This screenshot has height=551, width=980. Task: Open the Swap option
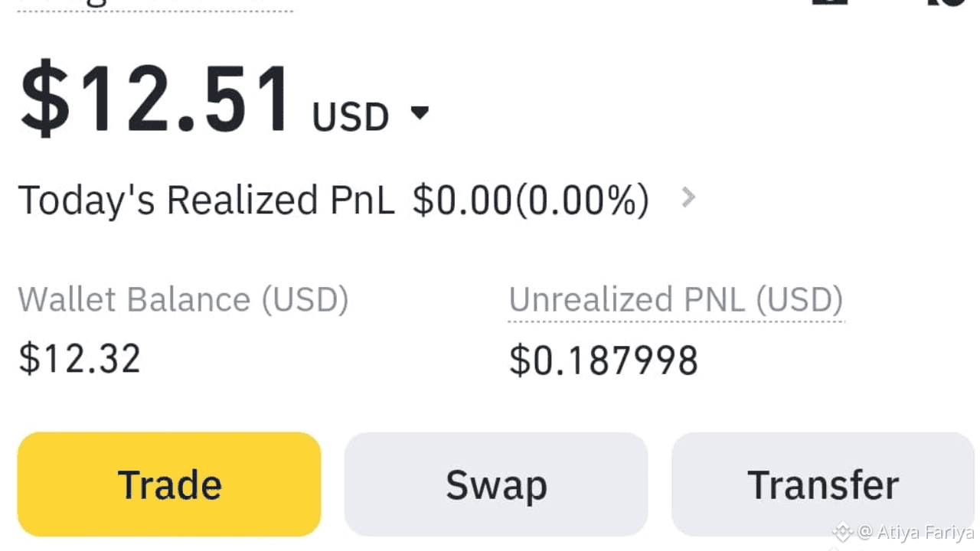[496, 484]
